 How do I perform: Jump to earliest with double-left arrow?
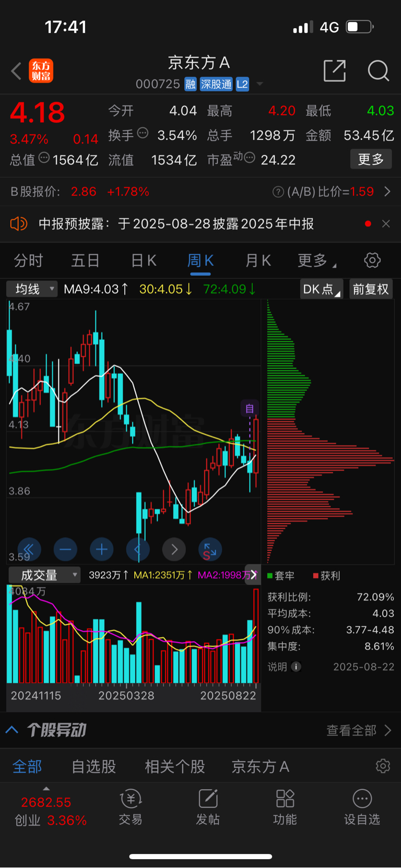coord(29,549)
